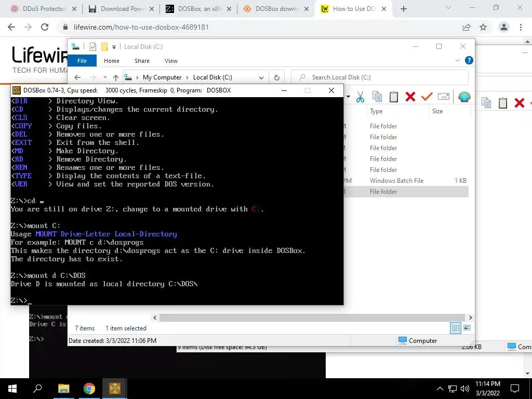Viewport: 532px width, 399px height.
Task: Click the 1 KB size cell
Action: tap(460, 180)
